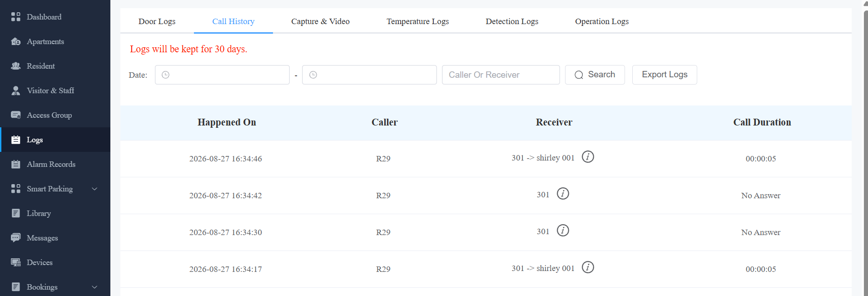The height and width of the screenshot is (296, 868).
Task: Switch to the Temperature Logs tab
Action: pos(417,21)
